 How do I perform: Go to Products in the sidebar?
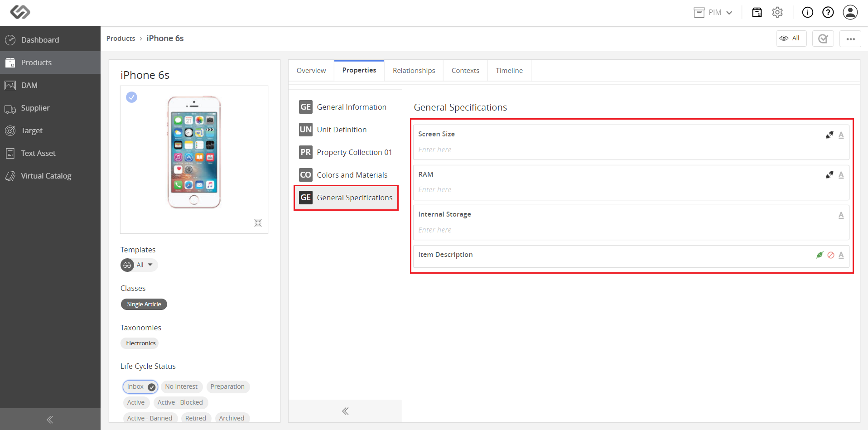click(50, 63)
